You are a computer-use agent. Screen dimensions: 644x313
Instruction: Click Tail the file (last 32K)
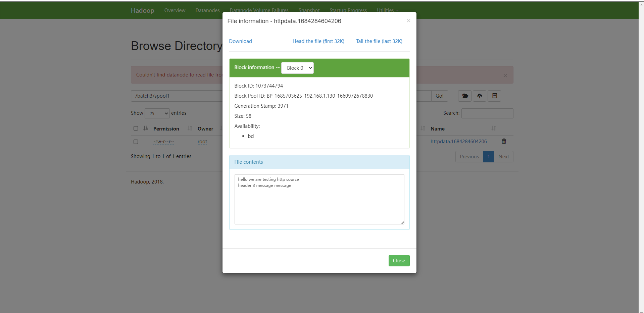[x=379, y=41]
